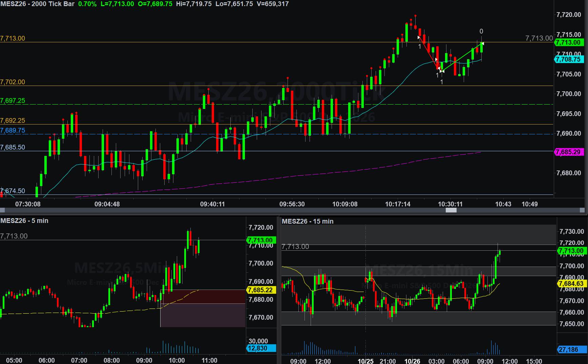Click the Hi=7,719.75 readout in header
The image size is (588, 364).
pyautogui.click(x=194, y=4)
